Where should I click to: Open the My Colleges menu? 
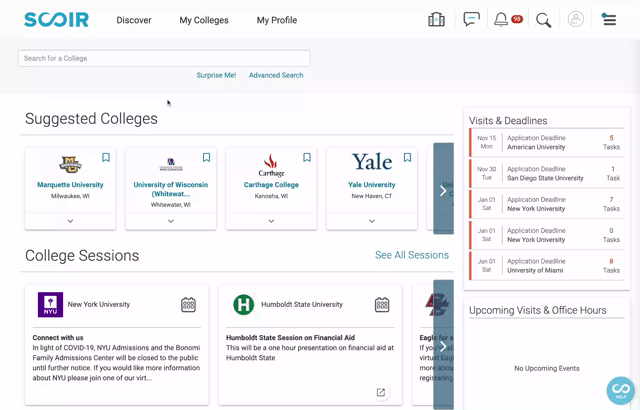(x=204, y=20)
